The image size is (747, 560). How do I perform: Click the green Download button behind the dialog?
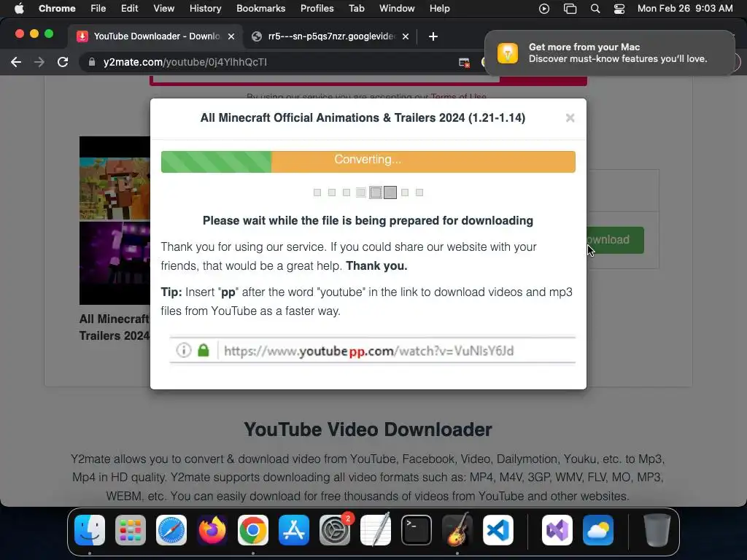pyautogui.click(x=616, y=240)
